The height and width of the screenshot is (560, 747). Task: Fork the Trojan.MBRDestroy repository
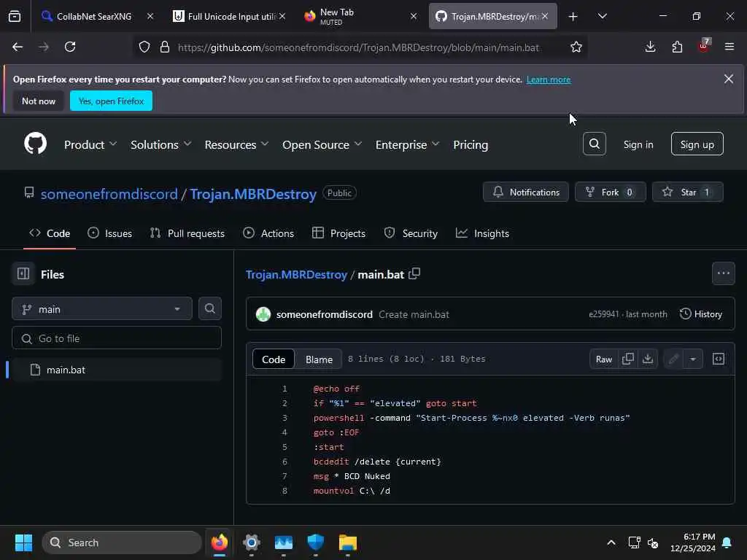tap(611, 192)
